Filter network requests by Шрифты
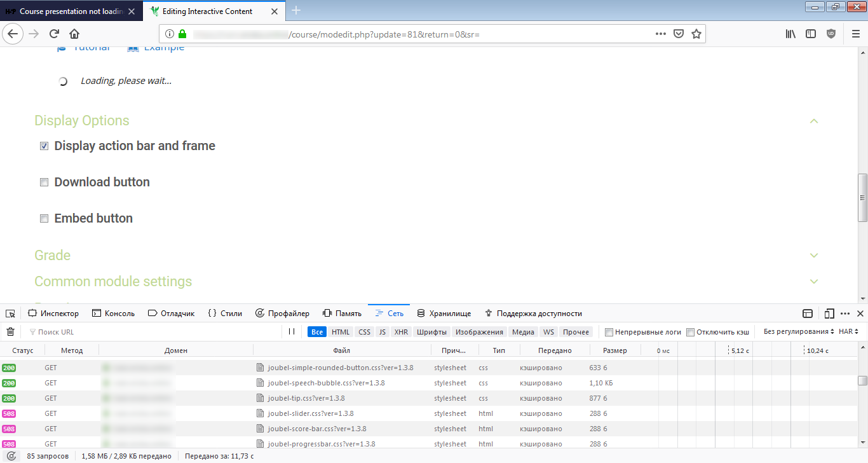Screen dimensions: 868x463 pos(431,332)
